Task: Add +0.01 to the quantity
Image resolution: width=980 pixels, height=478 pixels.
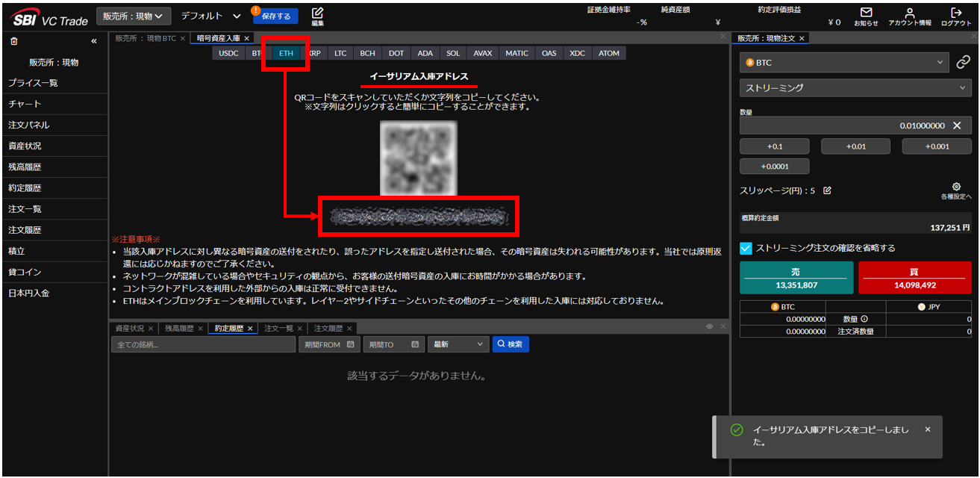Action: tap(856, 146)
